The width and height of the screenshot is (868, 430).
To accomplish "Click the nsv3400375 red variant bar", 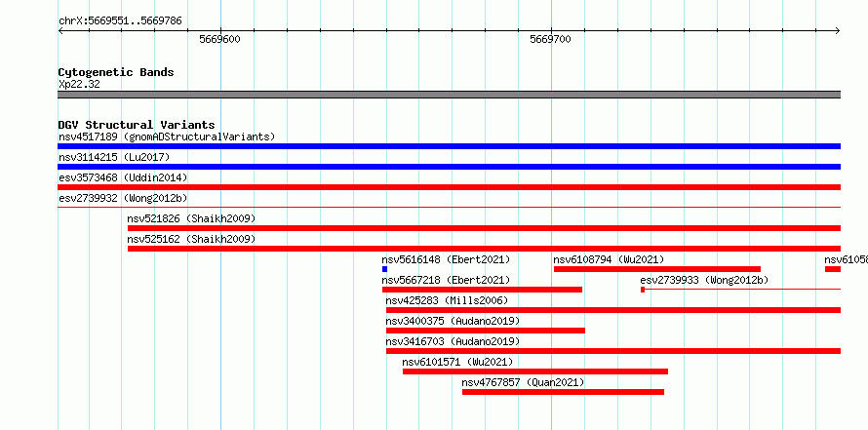I will (486, 331).
